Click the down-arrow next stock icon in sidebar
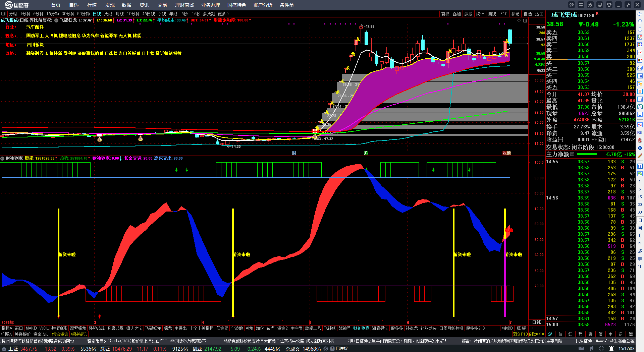Image resolution: width=644 pixels, height=352 pixels. pos(640,29)
